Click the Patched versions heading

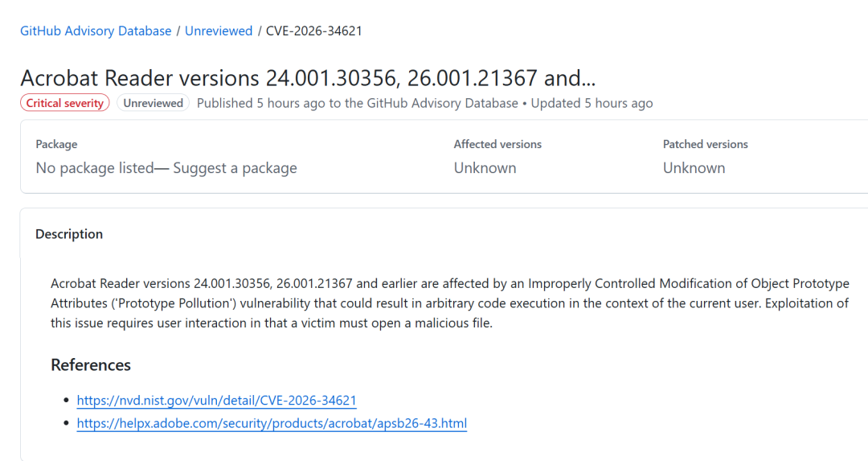point(705,144)
